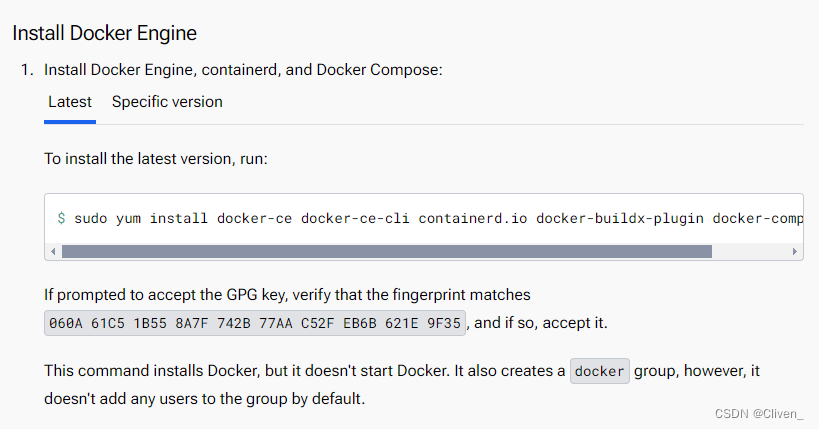Click the code block's left scroll arrow
Screen dimensions: 819x429
[54, 252]
